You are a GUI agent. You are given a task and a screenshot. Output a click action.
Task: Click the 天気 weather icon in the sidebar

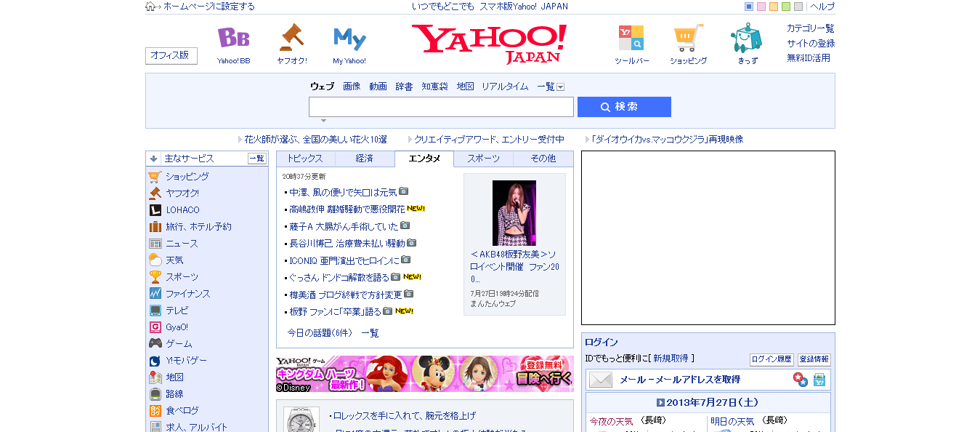155,260
